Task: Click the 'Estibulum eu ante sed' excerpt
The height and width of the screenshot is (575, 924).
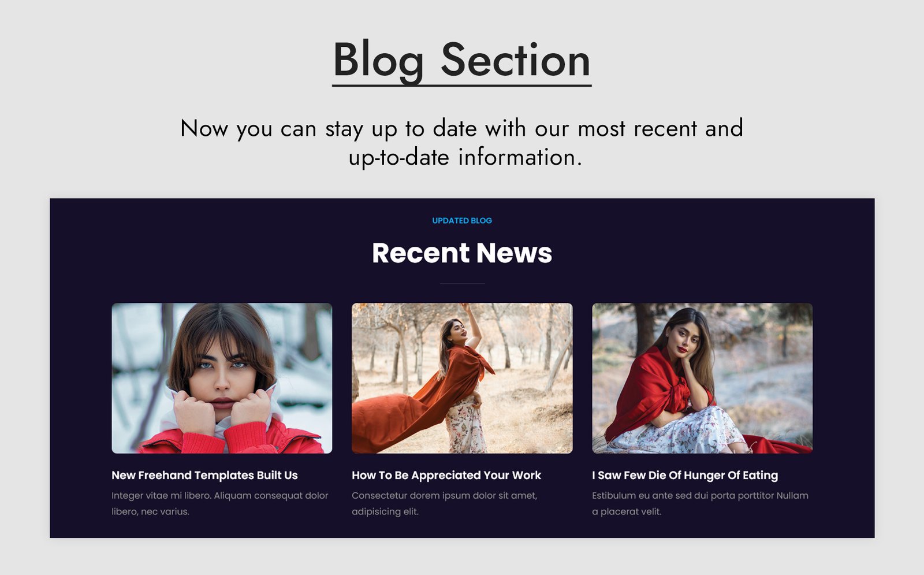Action: pyautogui.click(x=700, y=503)
